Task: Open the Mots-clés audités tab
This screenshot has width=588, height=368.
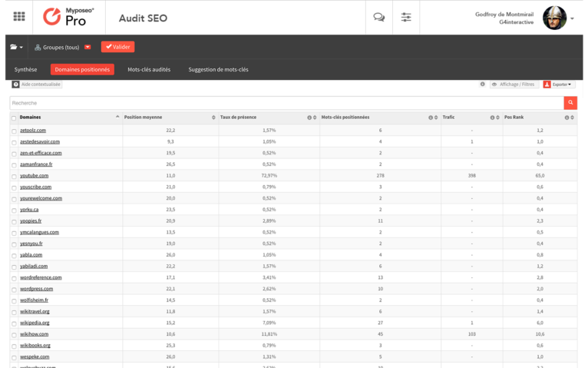Action: pyautogui.click(x=149, y=69)
